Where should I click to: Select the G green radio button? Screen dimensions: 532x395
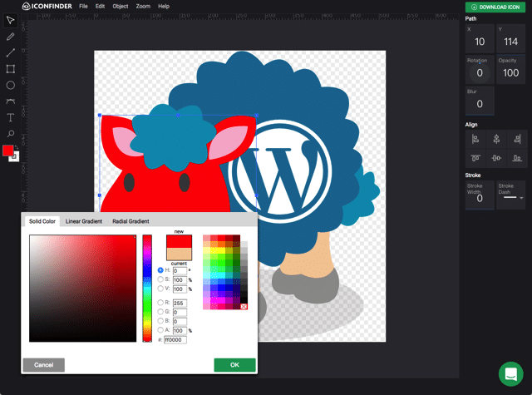(160, 312)
